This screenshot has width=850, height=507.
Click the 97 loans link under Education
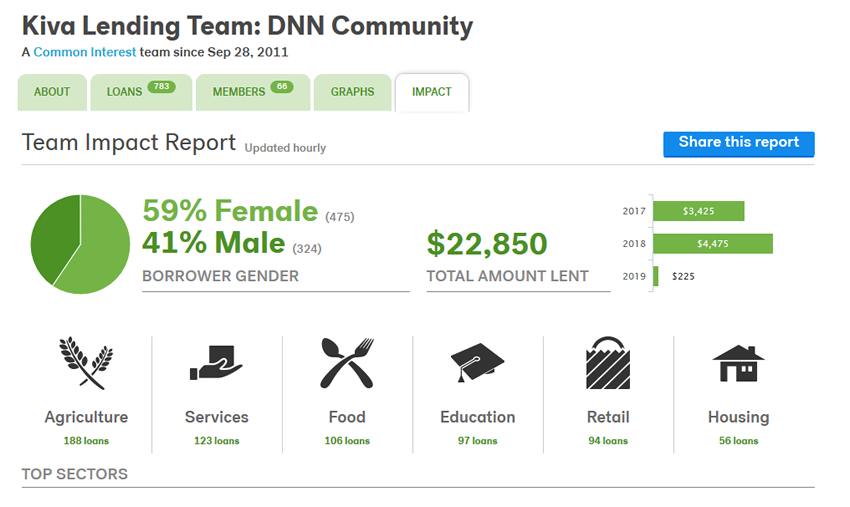tap(477, 441)
